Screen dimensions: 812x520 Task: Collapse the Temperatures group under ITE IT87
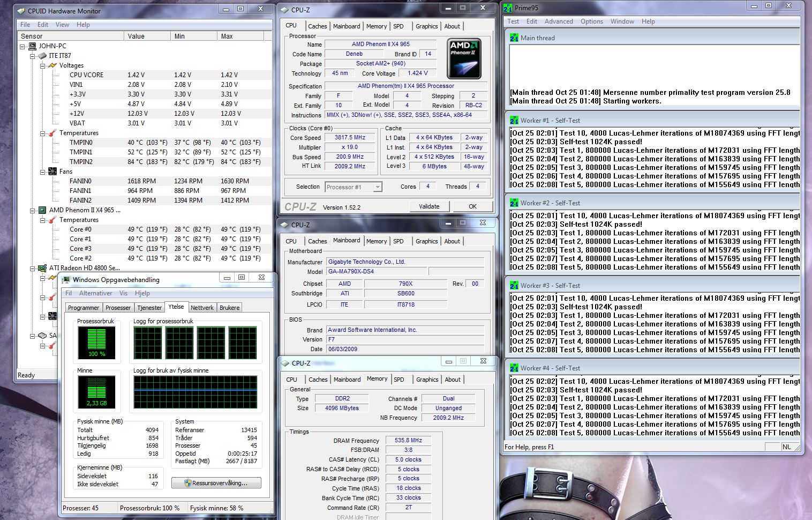tap(42, 133)
